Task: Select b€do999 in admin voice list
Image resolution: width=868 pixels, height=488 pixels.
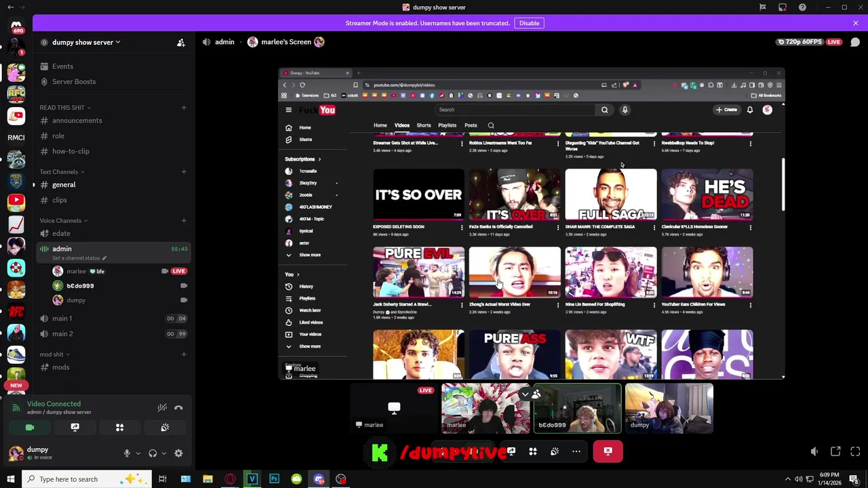Action: 80,286
